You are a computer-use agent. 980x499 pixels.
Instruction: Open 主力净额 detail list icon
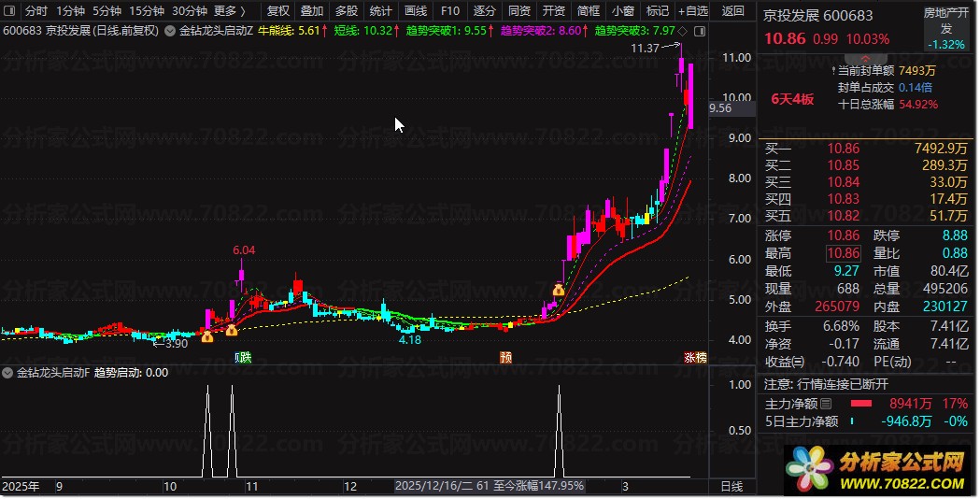coord(826,404)
